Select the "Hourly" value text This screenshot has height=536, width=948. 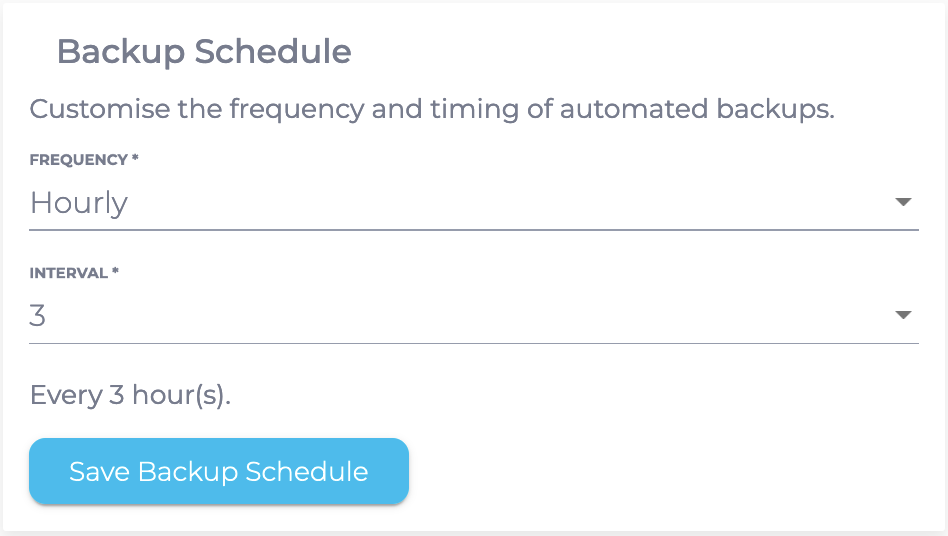[x=79, y=203]
